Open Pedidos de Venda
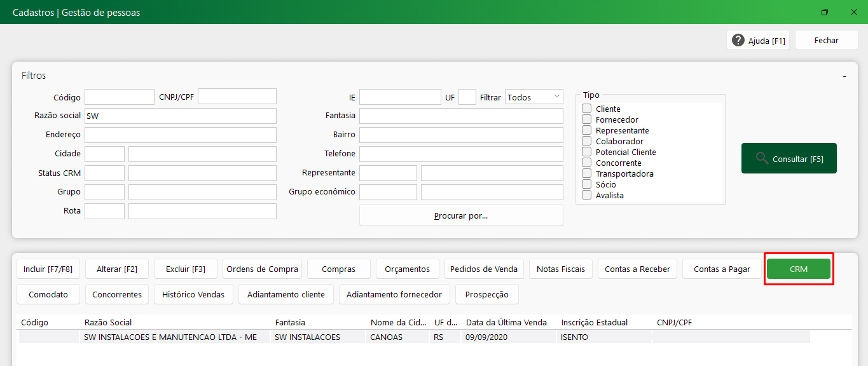Viewport: 868px width, 366px height. tap(484, 269)
